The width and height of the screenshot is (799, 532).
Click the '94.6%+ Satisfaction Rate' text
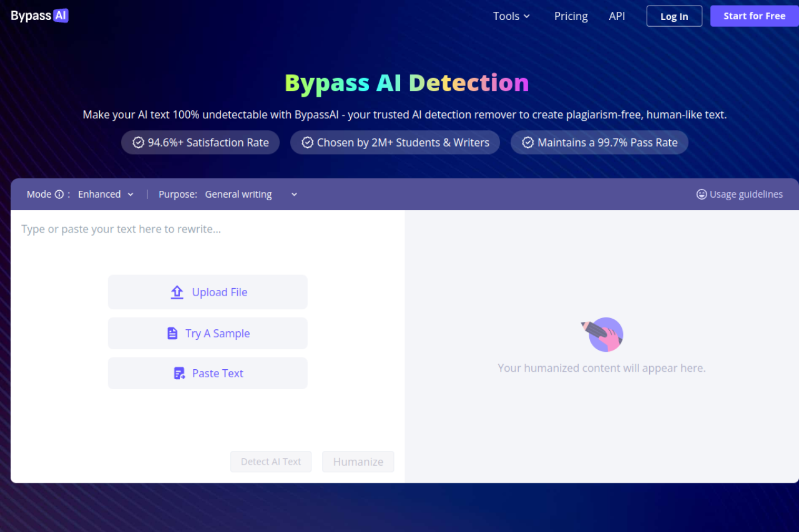coord(208,143)
